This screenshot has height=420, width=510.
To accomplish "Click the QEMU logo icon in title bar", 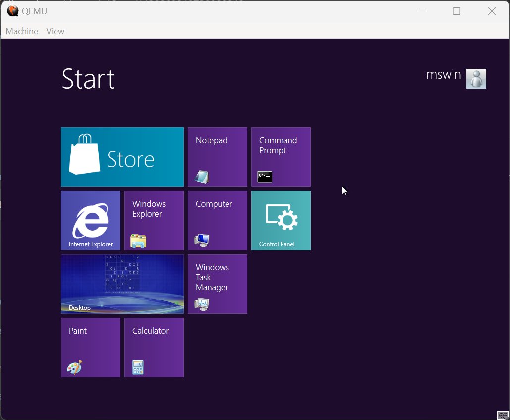I will tap(13, 11).
